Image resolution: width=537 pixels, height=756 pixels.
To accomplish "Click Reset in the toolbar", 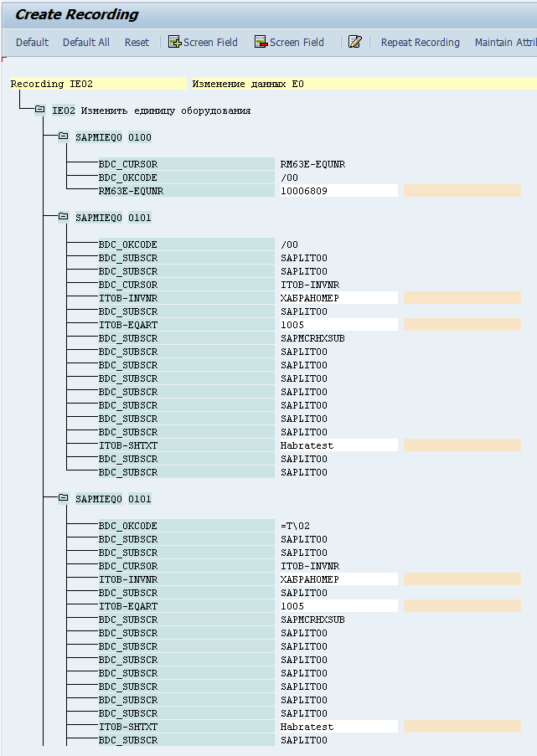I will click(x=137, y=42).
